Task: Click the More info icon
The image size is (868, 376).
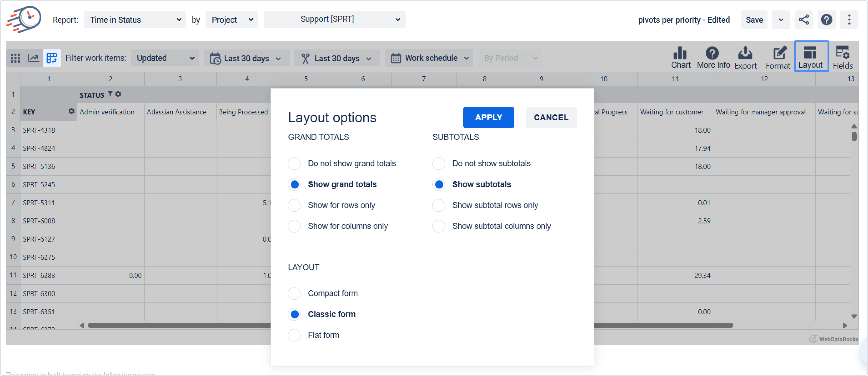Action: [x=713, y=57]
